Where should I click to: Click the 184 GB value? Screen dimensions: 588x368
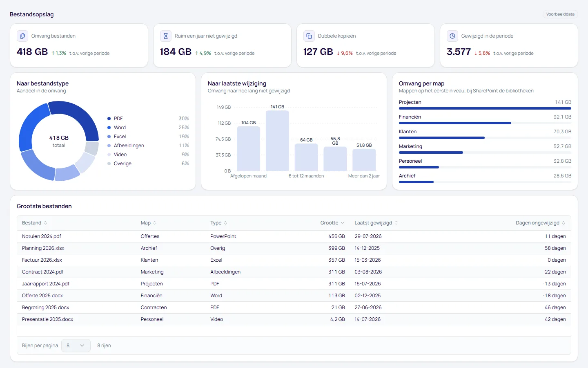point(176,52)
